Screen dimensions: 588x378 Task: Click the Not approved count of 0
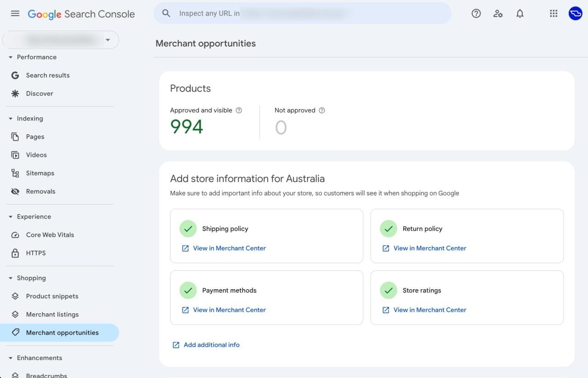[281, 127]
